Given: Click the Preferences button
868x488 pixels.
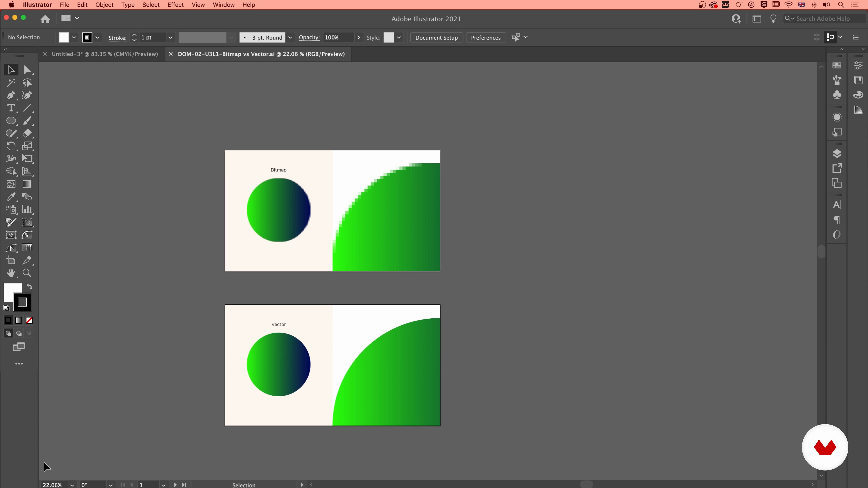Looking at the screenshot, I should (x=486, y=37).
